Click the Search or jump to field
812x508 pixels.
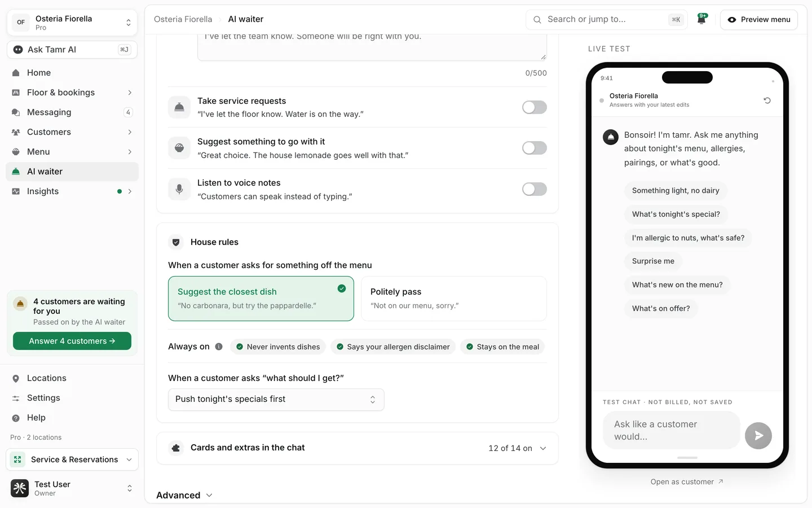point(607,20)
